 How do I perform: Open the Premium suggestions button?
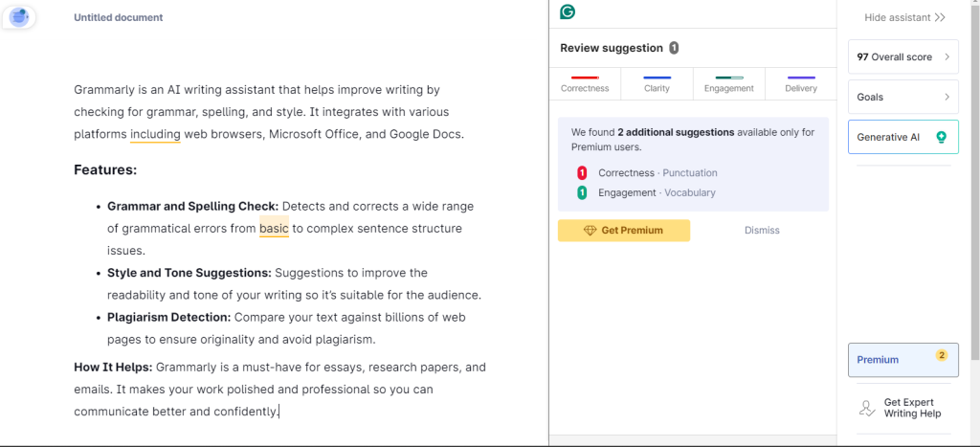(903, 360)
